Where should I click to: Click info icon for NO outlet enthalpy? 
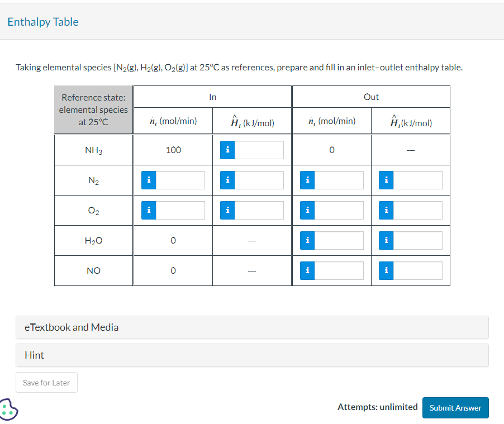click(386, 270)
